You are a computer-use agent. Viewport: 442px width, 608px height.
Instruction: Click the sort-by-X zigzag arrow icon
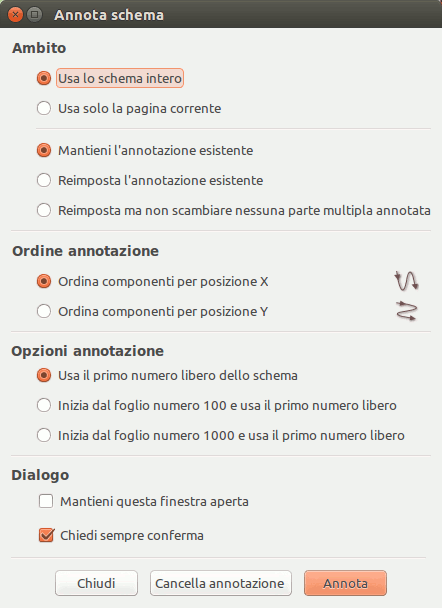[x=406, y=281]
